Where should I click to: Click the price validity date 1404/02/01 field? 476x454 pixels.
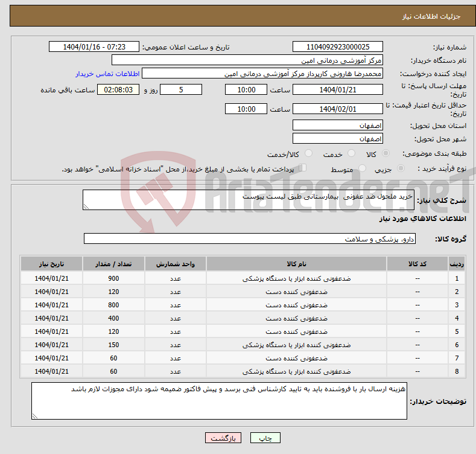(x=338, y=109)
